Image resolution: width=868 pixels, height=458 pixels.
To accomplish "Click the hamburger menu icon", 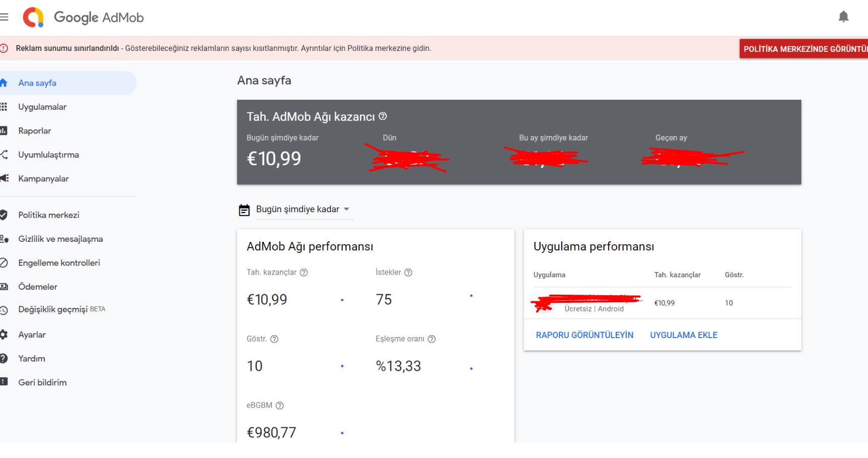I will click(x=4, y=17).
